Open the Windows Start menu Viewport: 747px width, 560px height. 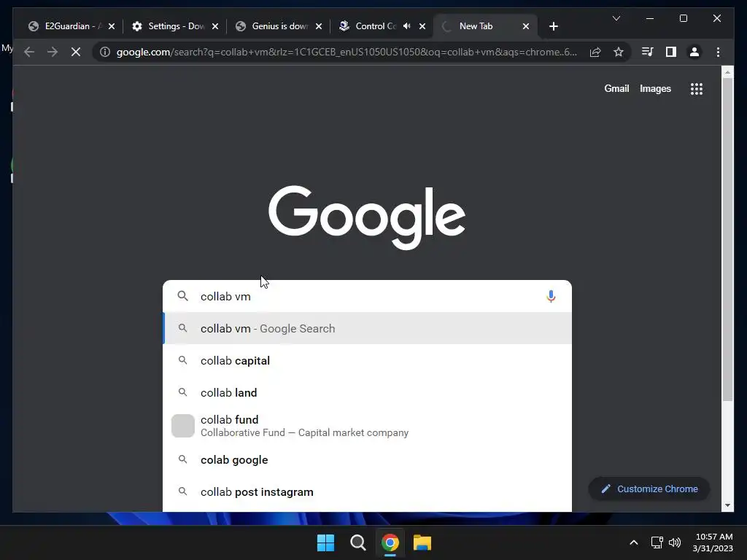pos(326,542)
